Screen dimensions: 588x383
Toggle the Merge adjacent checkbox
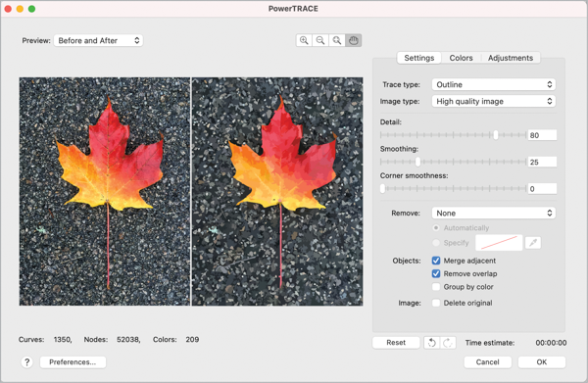point(436,261)
